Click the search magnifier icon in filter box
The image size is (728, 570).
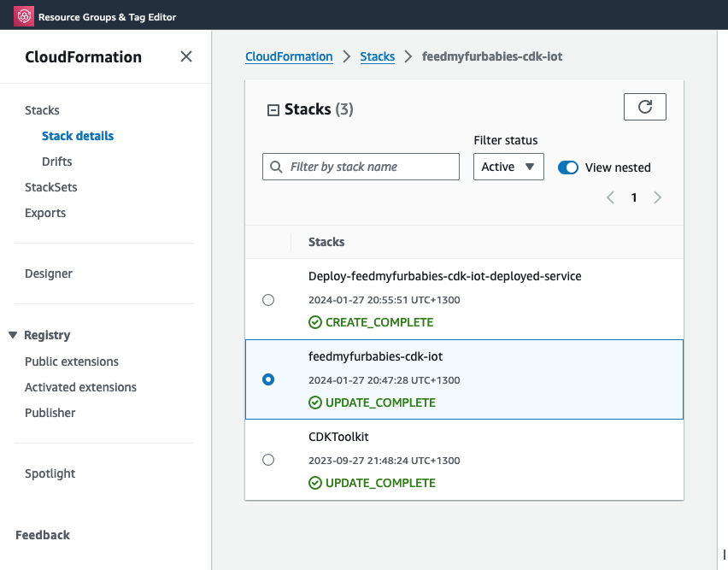coord(276,167)
